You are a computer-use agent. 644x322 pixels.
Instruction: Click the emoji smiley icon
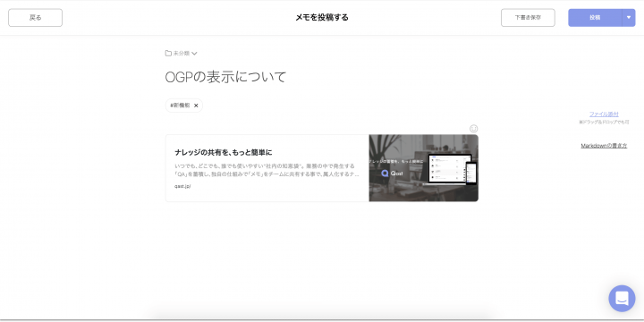click(473, 129)
